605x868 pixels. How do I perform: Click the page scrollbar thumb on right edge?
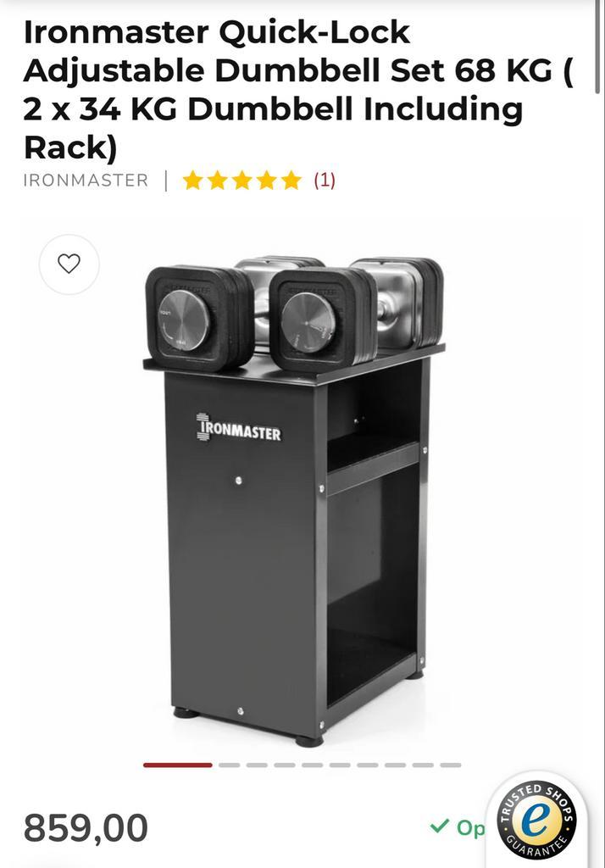597,47
